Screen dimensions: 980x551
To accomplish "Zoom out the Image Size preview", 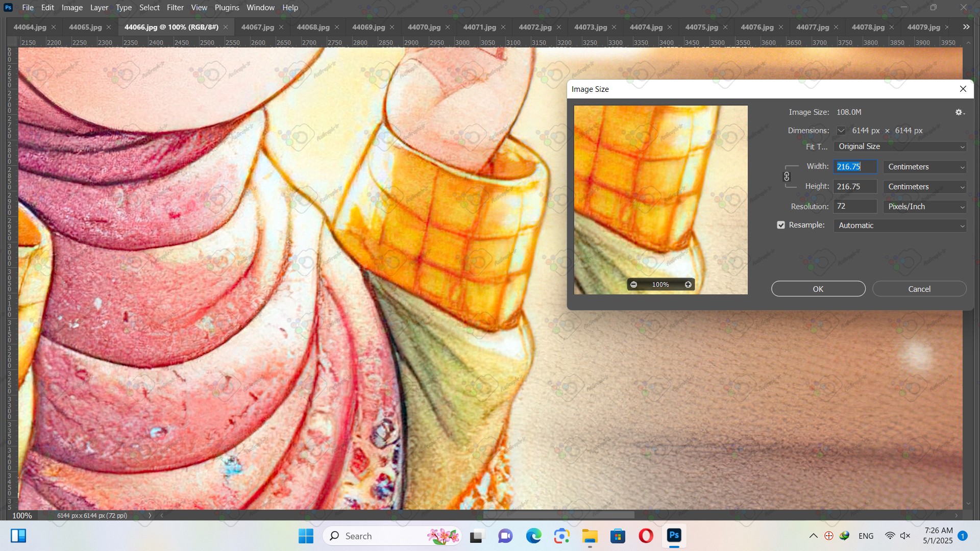I will coord(633,285).
